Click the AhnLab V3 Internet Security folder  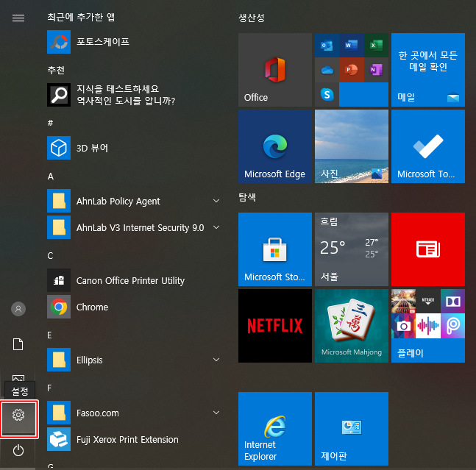pos(135,227)
